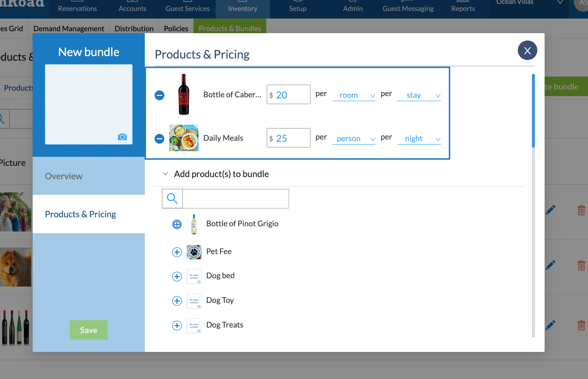Open the room unit dropdown for Cabernet

click(x=353, y=95)
